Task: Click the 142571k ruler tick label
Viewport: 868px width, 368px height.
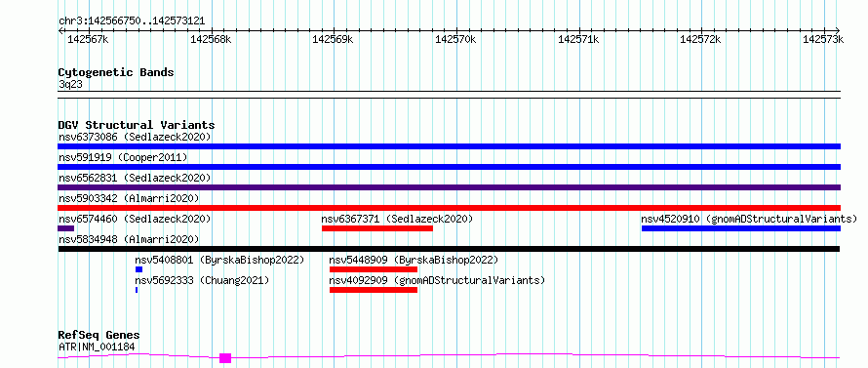Action: coord(578,39)
